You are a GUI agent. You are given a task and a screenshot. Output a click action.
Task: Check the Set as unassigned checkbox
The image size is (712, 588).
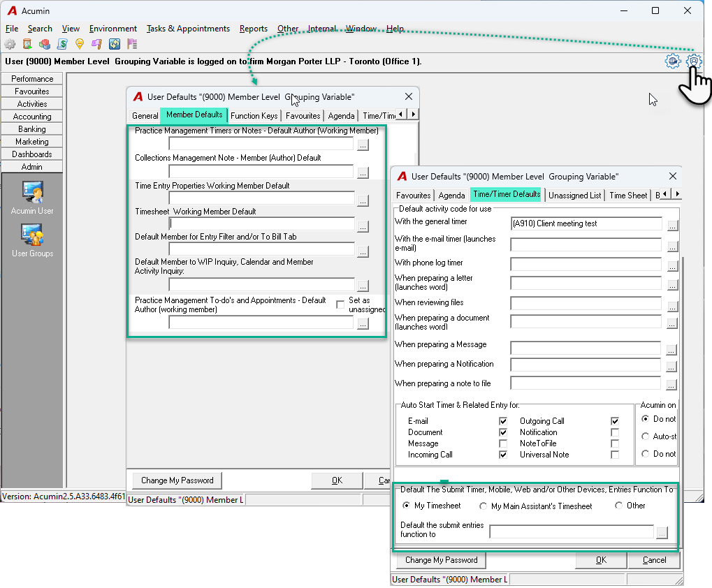340,304
